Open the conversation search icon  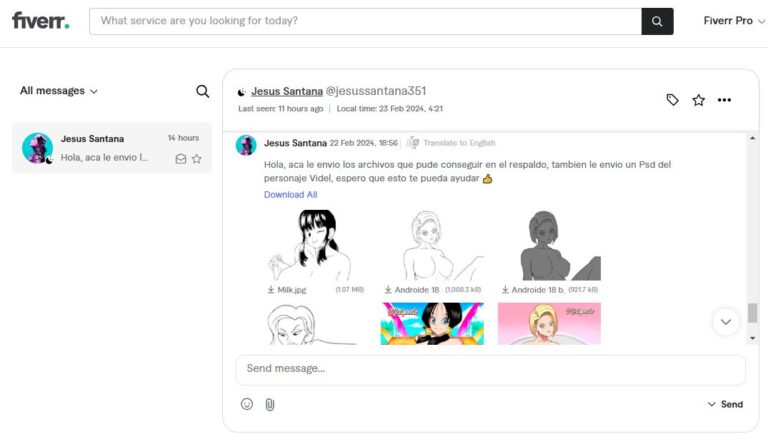pyautogui.click(x=202, y=91)
